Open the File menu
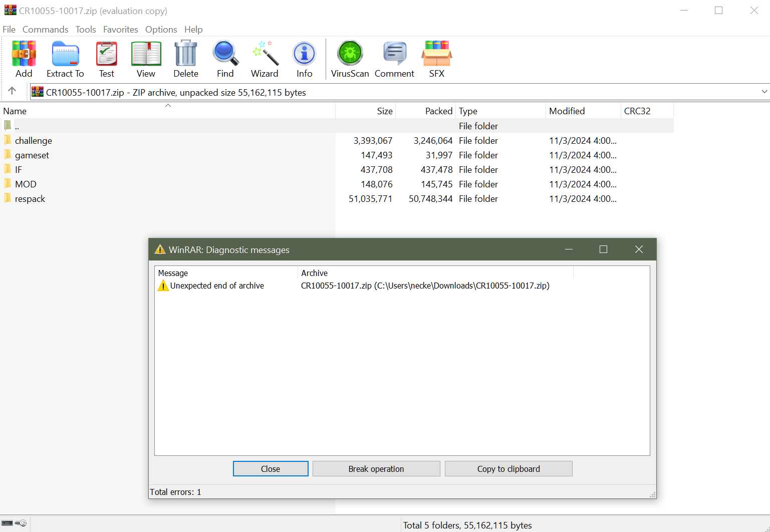 point(9,30)
